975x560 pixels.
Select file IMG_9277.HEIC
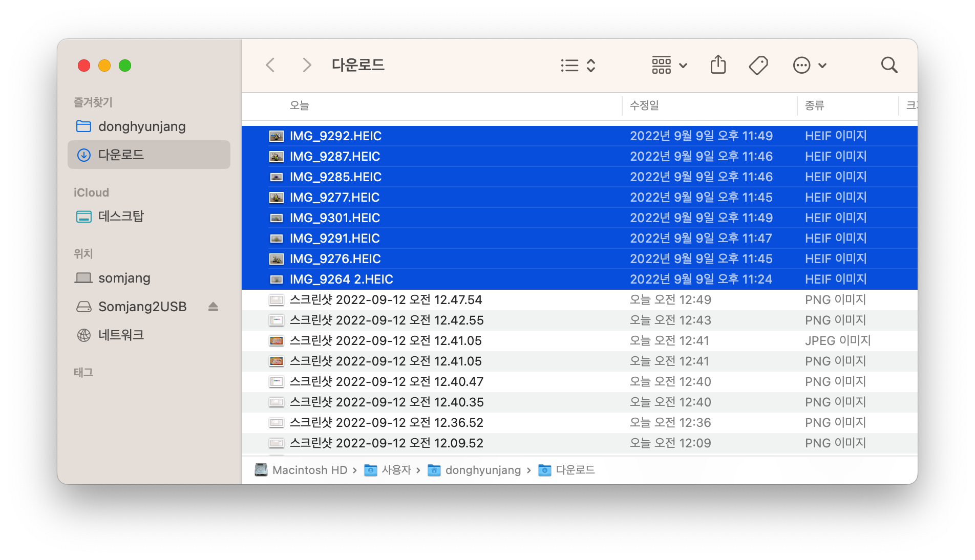pyautogui.click(x=580, y=197)
